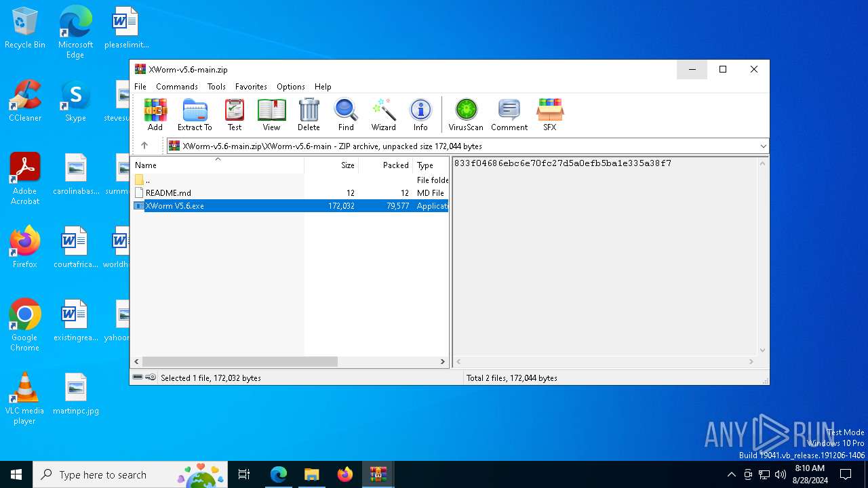Viewport: 868px width, 488px height.
Task: Select the README.md file row
Action: [290, 193]
